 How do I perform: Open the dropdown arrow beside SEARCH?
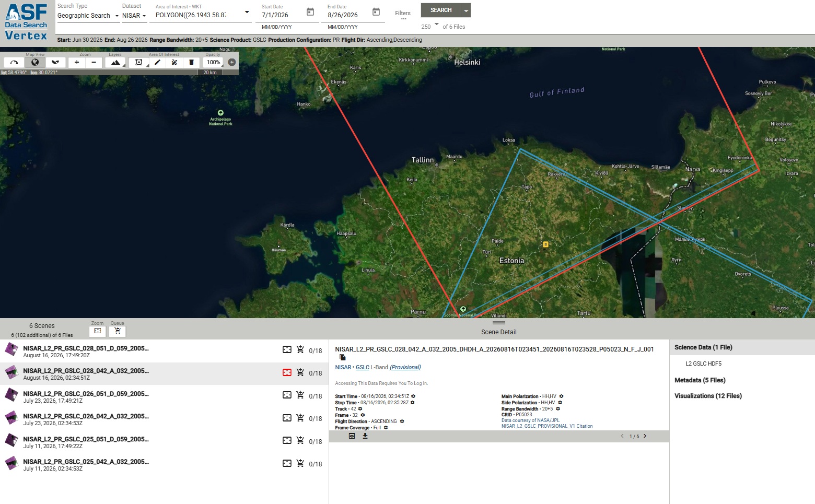point(466,10)
